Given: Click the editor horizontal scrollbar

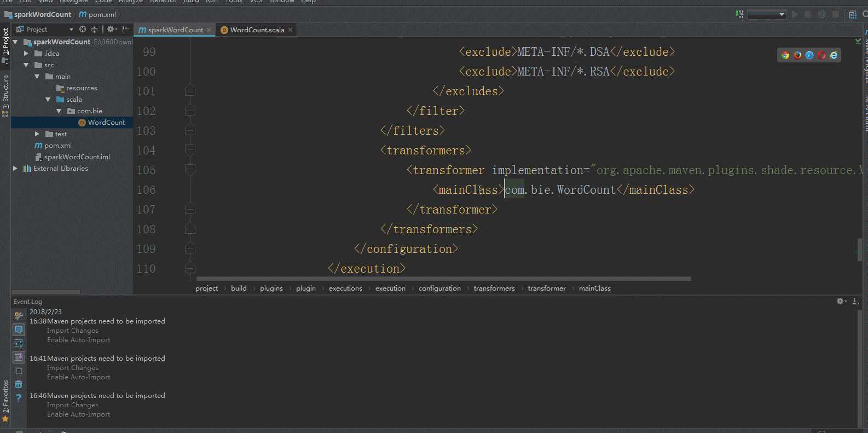Looking at the screenshot, I should pyautogui.click(x=443, y=279).
